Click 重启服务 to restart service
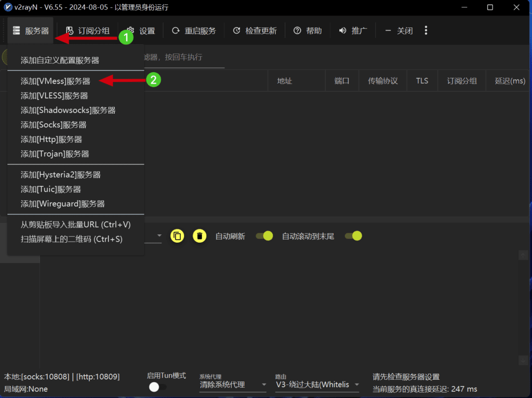This screenshot has height=398, width=532. [x=194, y=31]
